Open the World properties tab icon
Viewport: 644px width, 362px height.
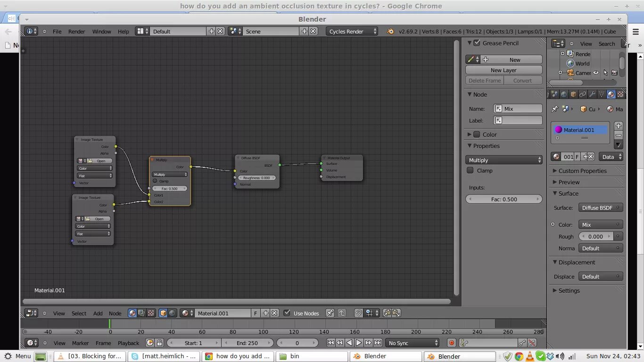(564, 94)
